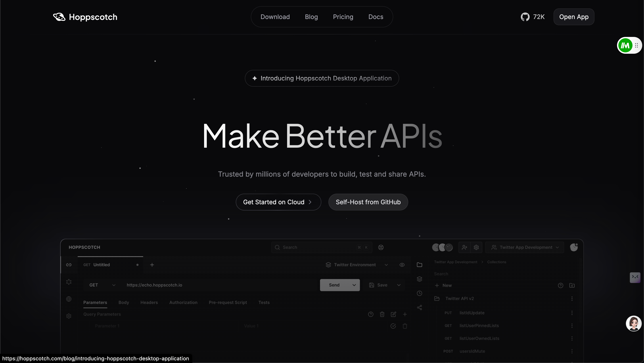Click the collections help question icon
644x363 pixels.
[x=560, y=285]
